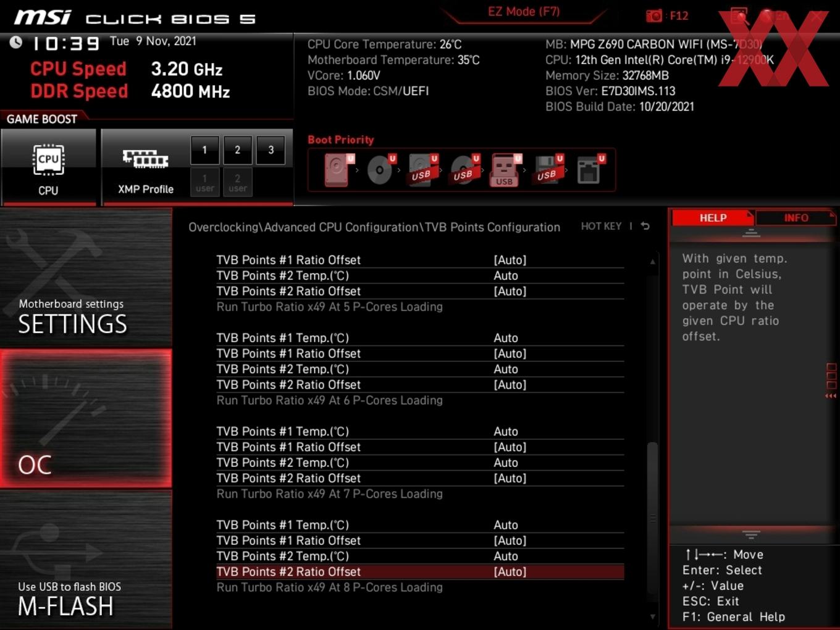Click the help panel top collapse handle
The height and width of the screenshot is (630, 840).
click(751, 233)
